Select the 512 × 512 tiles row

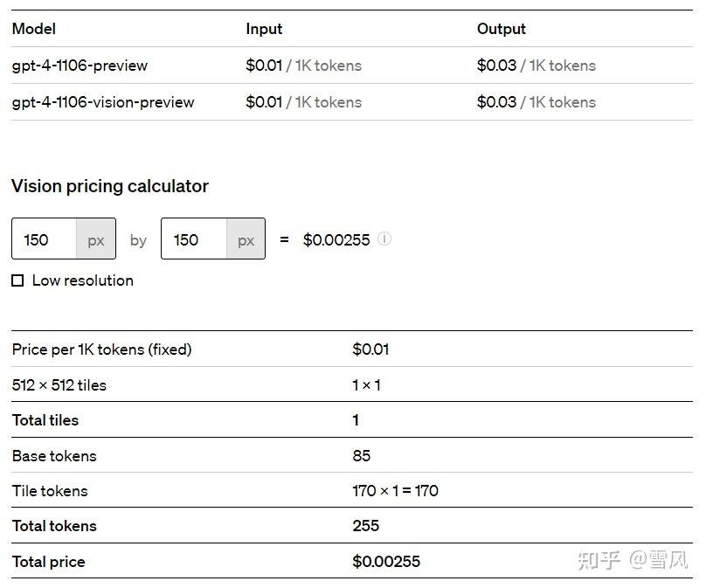pyautogui.click(x=59, y=384)
